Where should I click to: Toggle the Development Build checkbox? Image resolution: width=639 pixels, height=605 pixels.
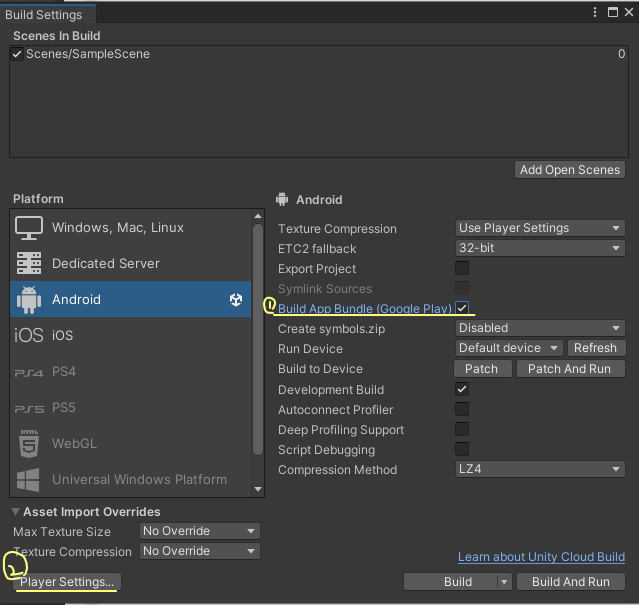tap(462, 389)
